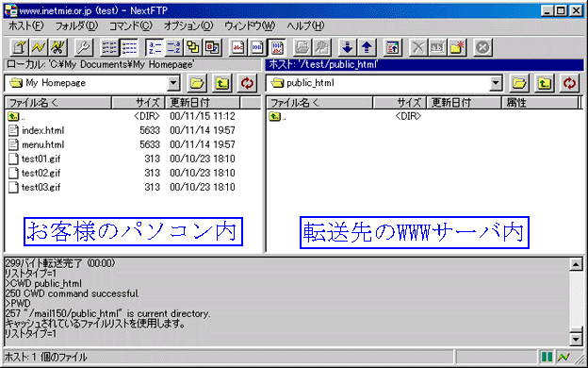This screenshot has width=588, height=368.
Task: Switch file view to detailed list mode
Action: pos(128,47)
